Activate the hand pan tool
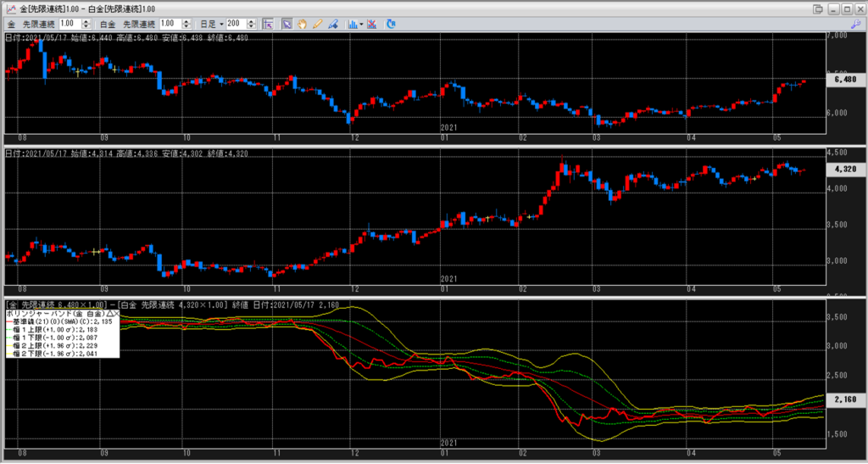The height and width of the screenshot is (464, 868). click(x=302, y=24)
